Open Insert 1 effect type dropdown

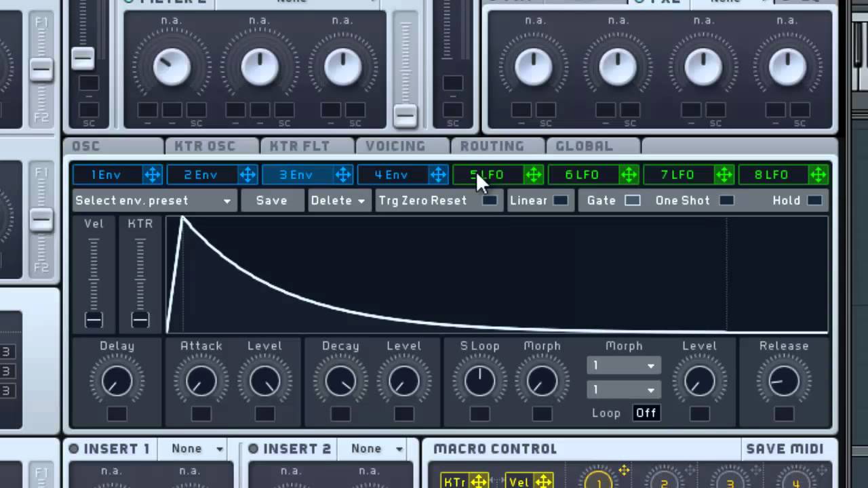point(197,449)
